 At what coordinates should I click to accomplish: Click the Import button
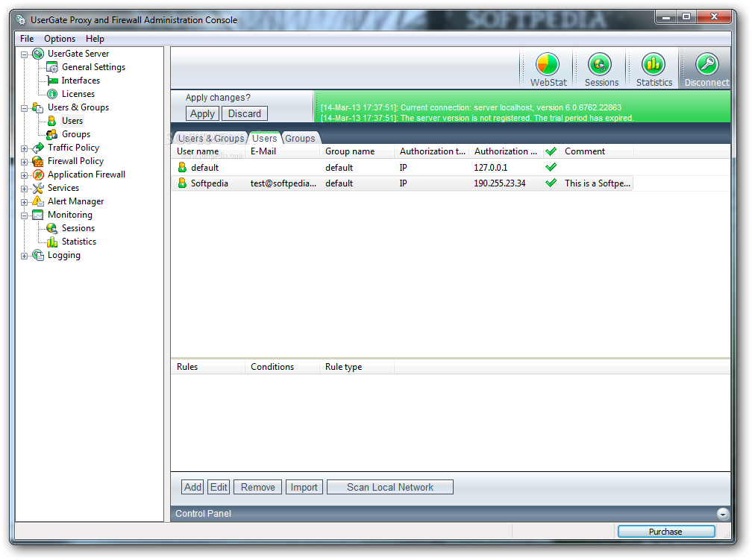click(304, 487)
